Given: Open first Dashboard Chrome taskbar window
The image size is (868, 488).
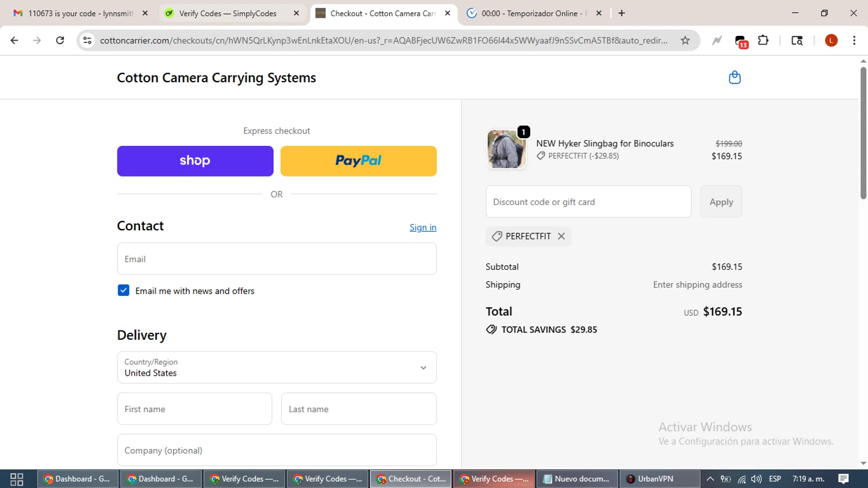Looking at the screenshot, I should click(x=78, y=479).
